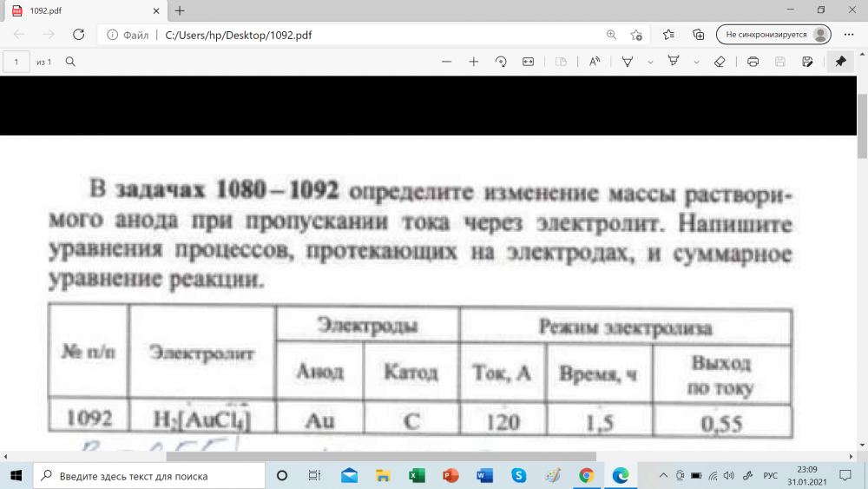Zoom out of the PDF with minus
868x489 pixels.
[447, 62]
